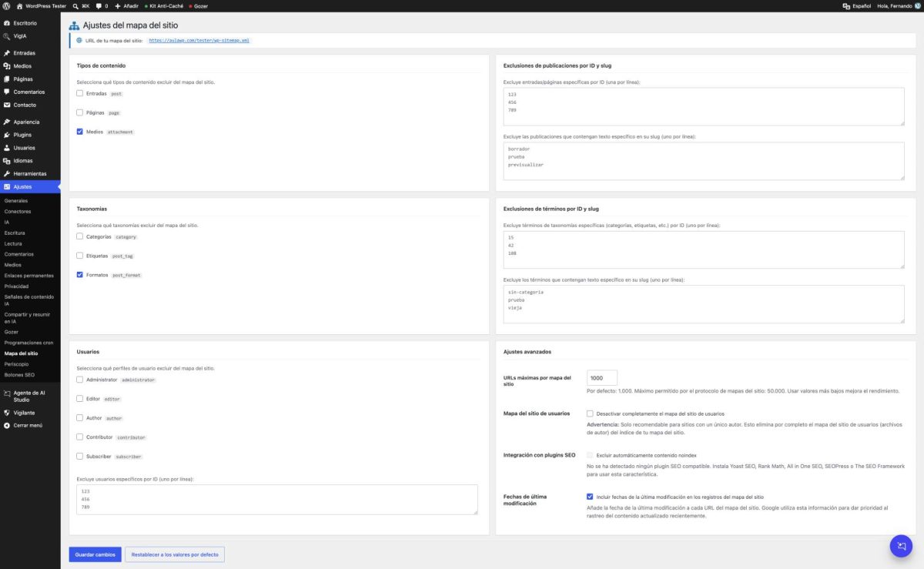
Task: Open the Páginas icon in sidebar
Action: point(7,79)
